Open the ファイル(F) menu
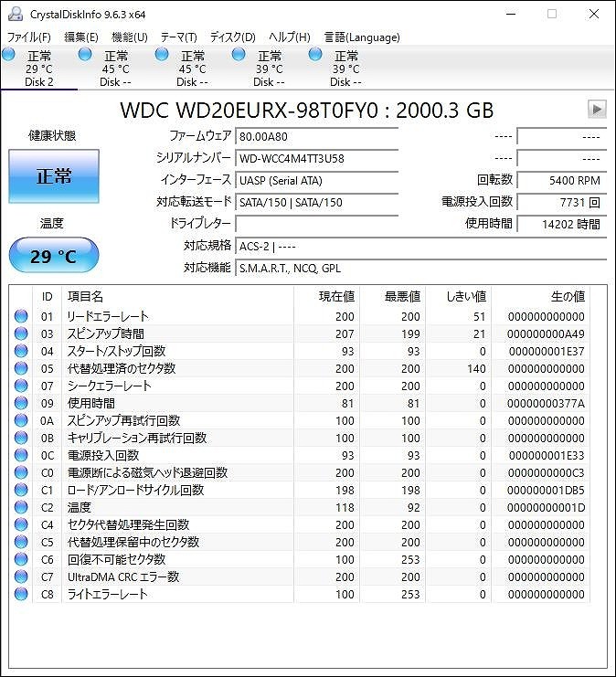This screenshot has width=616, height=677. [29, 37]
